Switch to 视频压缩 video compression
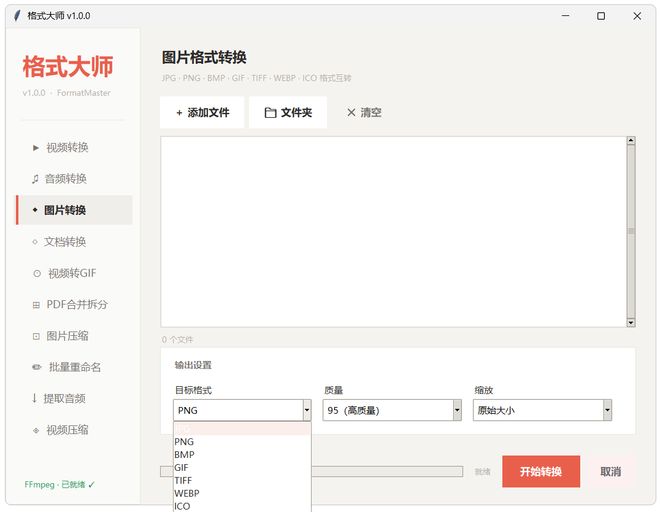660x512 pixels. 75,430
